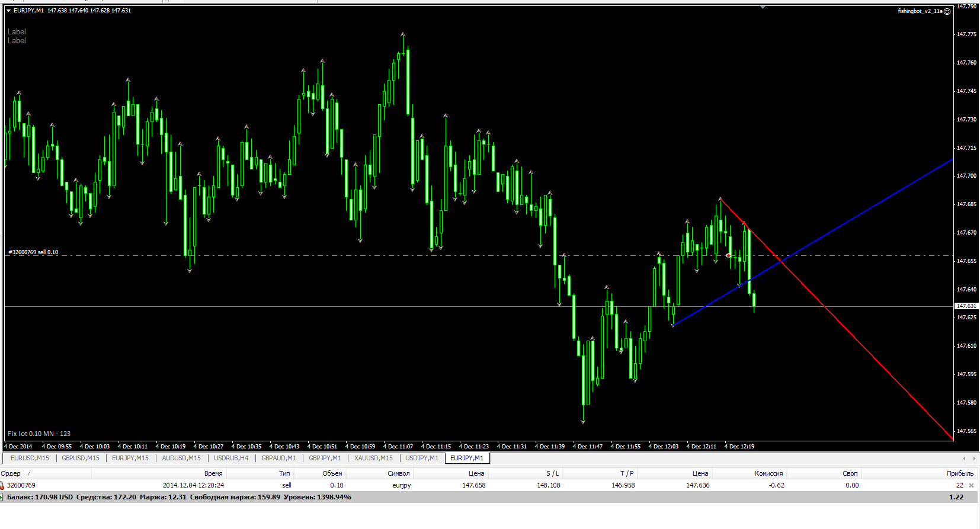The image size is (980, 529).
Task: Click the symbol cell eurjpy
Action: (401, 485)
